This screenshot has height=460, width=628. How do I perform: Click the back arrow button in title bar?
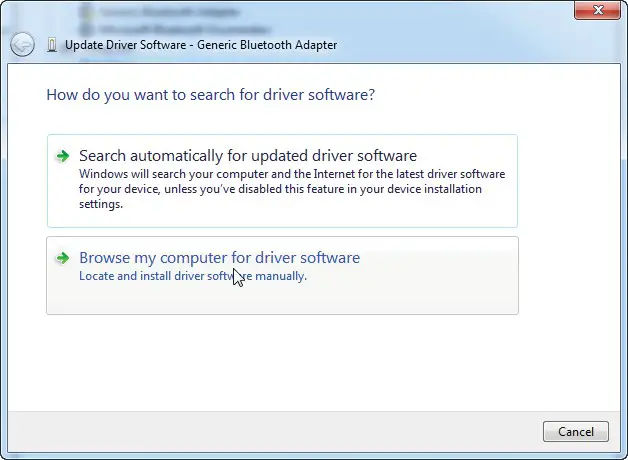[22, 44]
